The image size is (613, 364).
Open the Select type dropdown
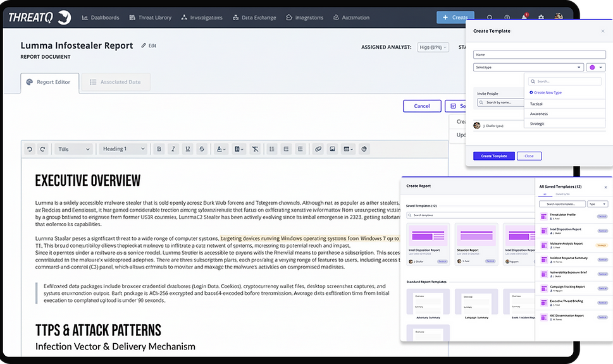tap(528, 67)
